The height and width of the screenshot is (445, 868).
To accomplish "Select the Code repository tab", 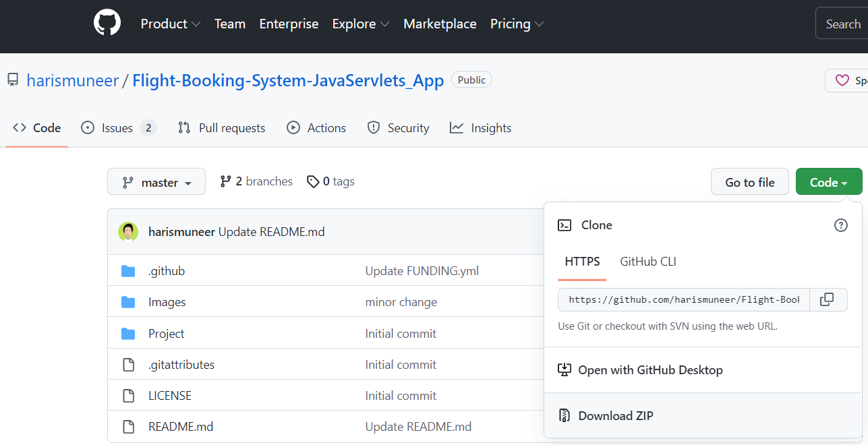I will 37,128.
